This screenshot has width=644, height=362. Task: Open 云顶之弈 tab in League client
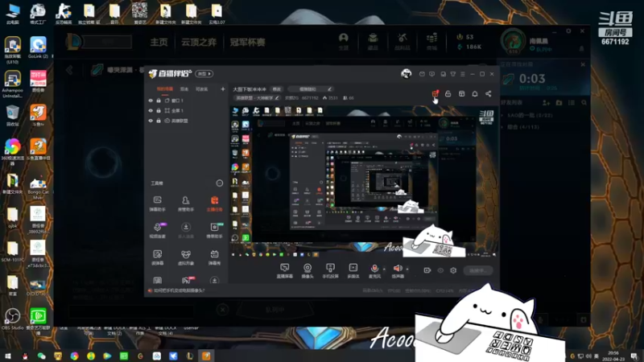[x=199, y=42]
